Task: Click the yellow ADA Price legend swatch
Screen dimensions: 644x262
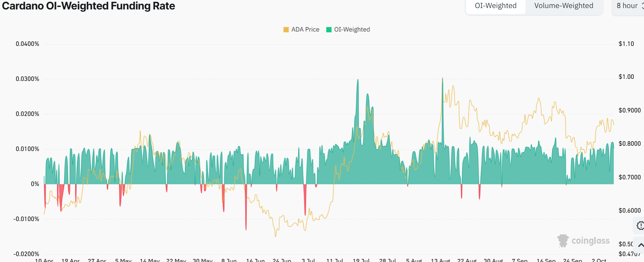Action: coord(286,30)
